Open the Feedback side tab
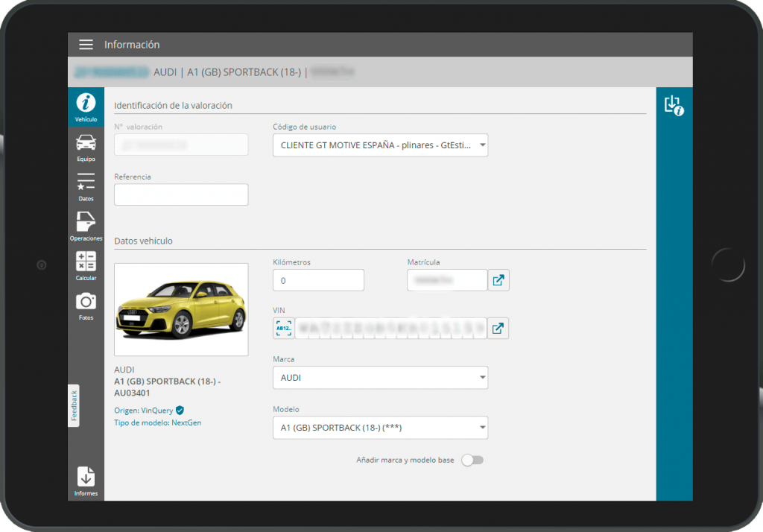The width and height of the screenshot is (763, 532). [74, 406]
